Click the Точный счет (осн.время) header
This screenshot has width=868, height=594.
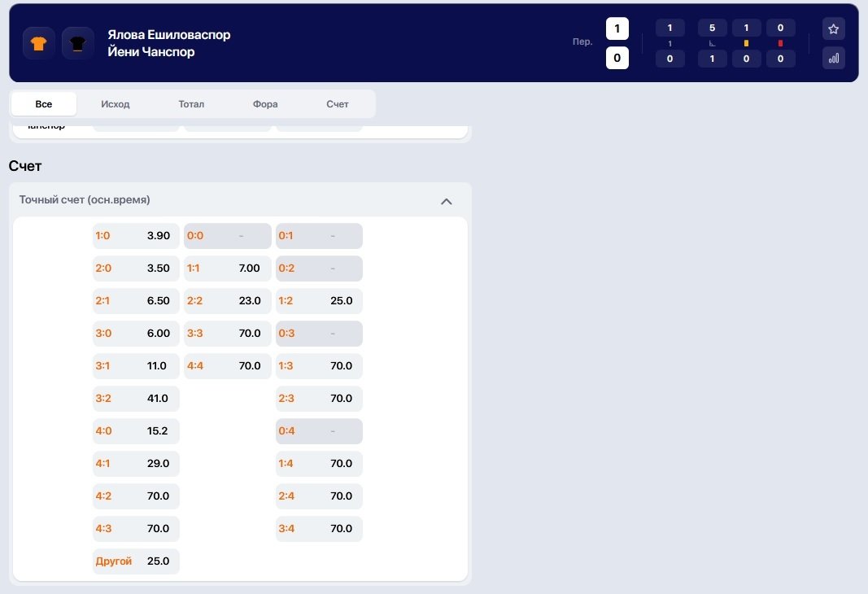tap(85, 200)
